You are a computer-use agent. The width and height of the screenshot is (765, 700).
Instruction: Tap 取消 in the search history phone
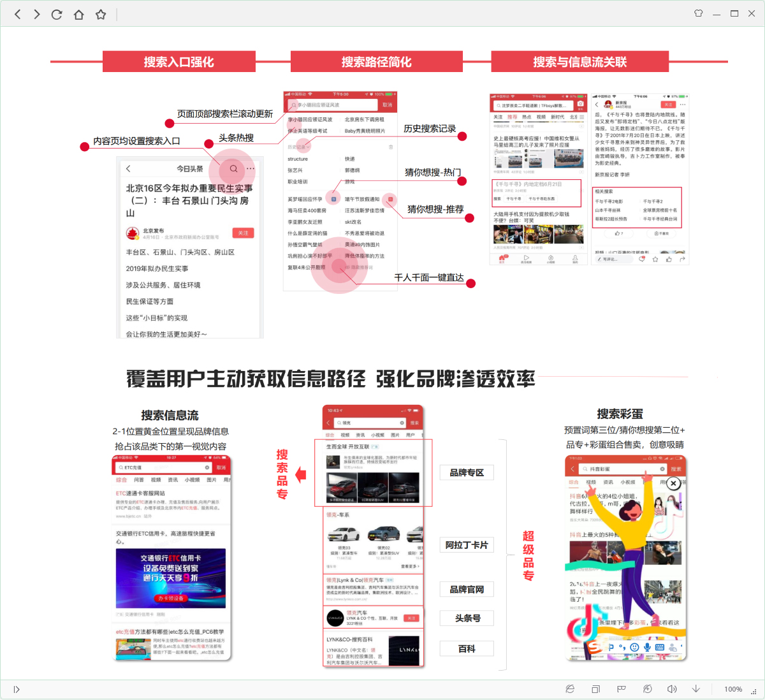tap(388, 105)
